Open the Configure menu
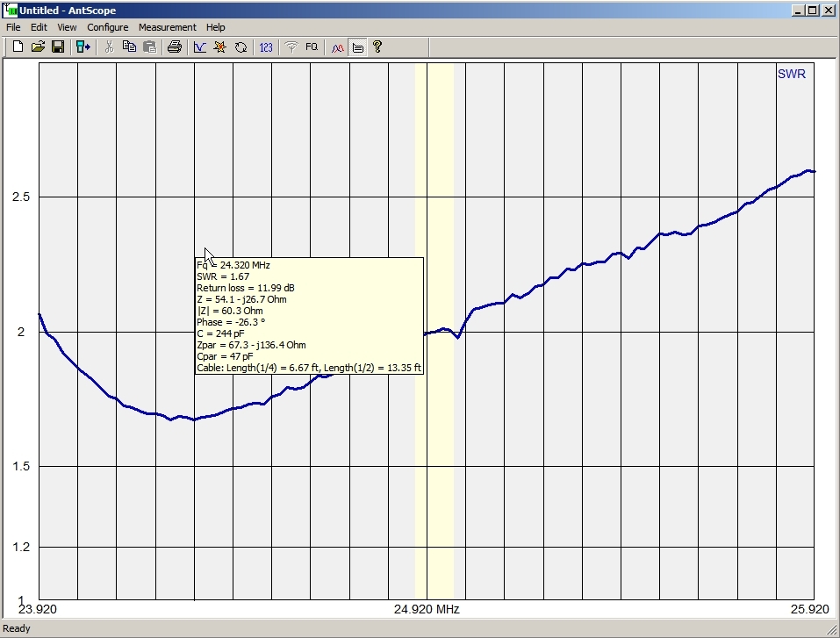The image size is (840, 638). click(x=108, y=27)
